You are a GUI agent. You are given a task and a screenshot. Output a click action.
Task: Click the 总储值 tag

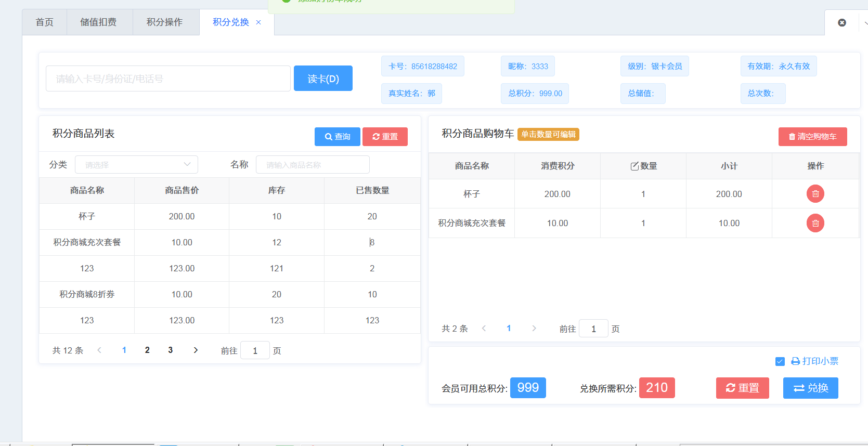[643, 94]
